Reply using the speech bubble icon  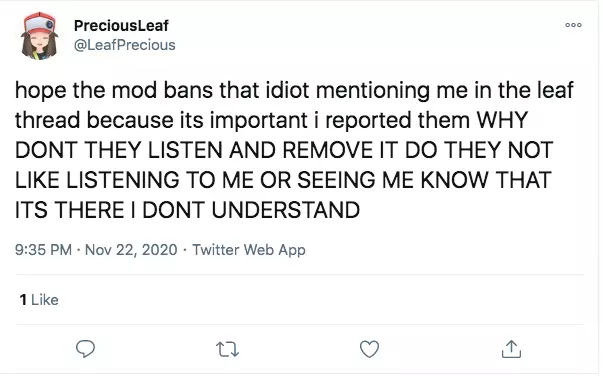tap(85, 349)
